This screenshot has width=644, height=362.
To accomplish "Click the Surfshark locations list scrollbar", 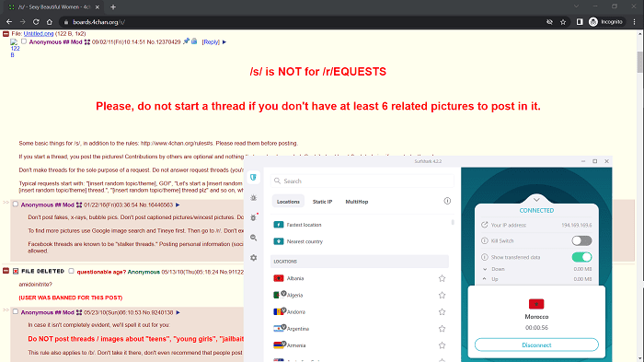I will [x=453, y=223].
